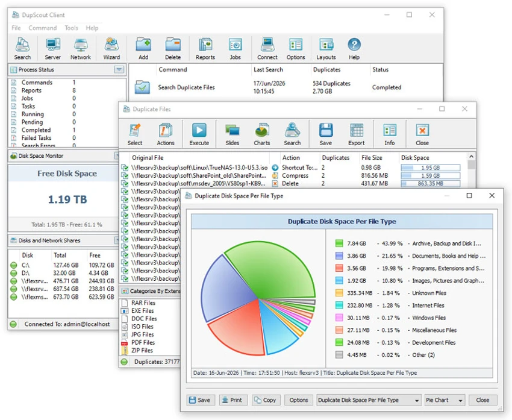Screen dimensions: 512x420
Task: Click the Original File column header
Action: click(148, 158)
